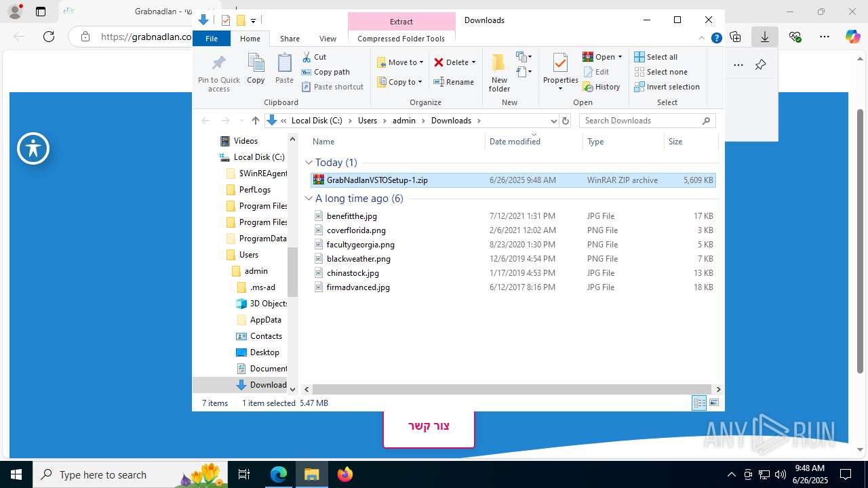868x488 pixels.
Task: Switch to the Home ribbon tab
Action: pyautogui.click(x=250, y=39)
